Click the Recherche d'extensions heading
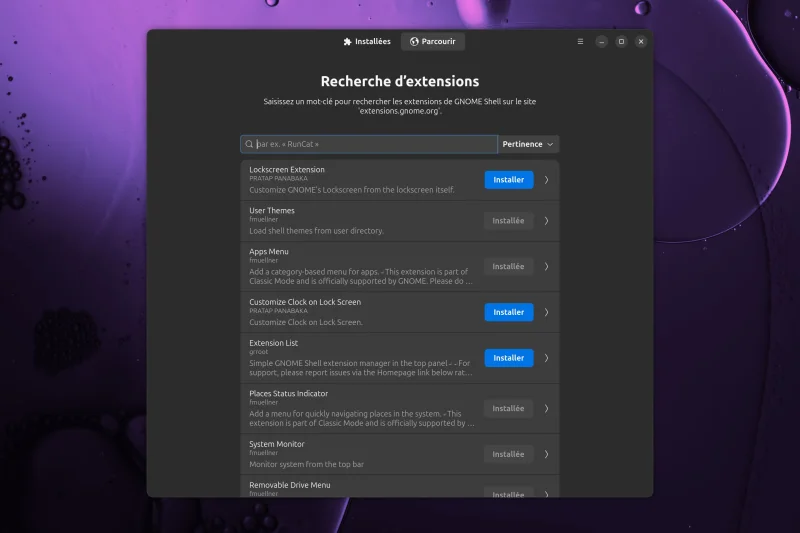 click(400, 81)
